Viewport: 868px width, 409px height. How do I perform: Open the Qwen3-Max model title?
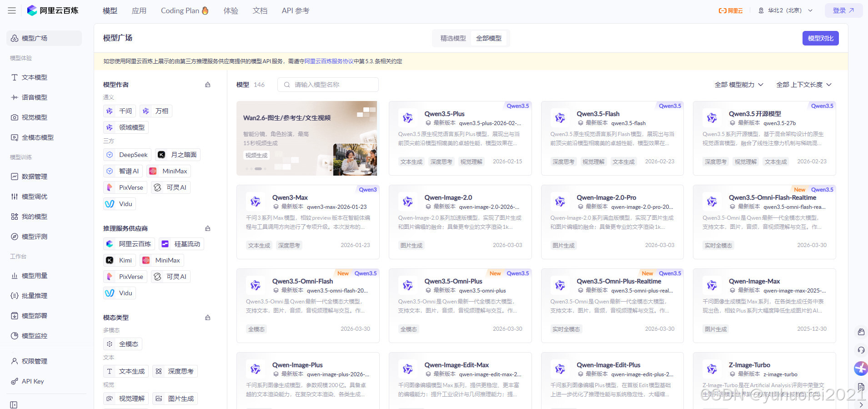click(290, 197)
